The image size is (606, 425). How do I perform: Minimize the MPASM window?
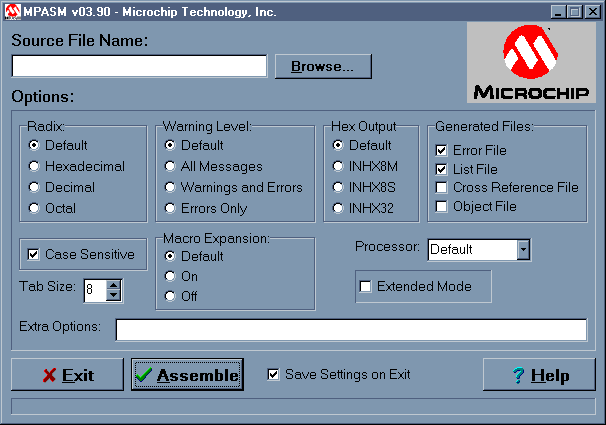pyautogui.click(x=558, y=12)
